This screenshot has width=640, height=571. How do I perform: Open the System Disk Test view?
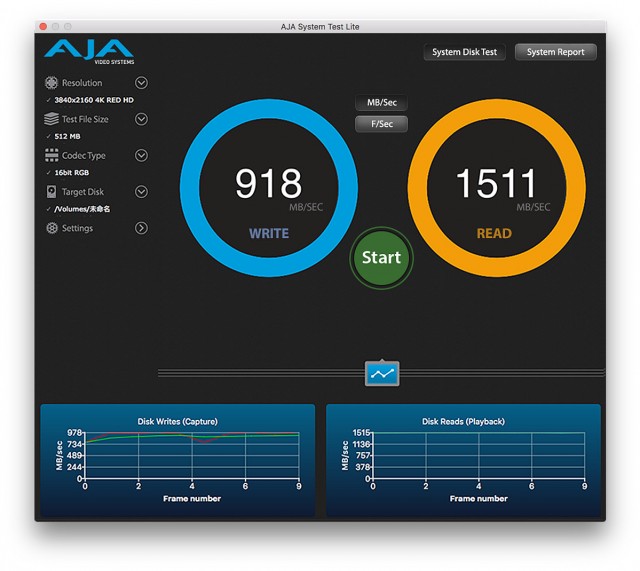pyautogui.click(x=464, y=52)
